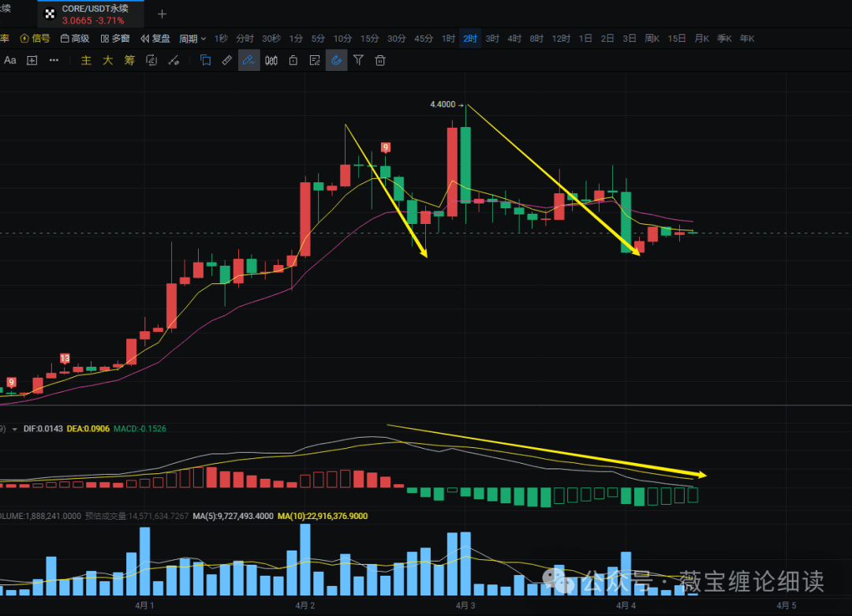
Task: Switch timeframe to 1分
Action: tap(296, 39)
